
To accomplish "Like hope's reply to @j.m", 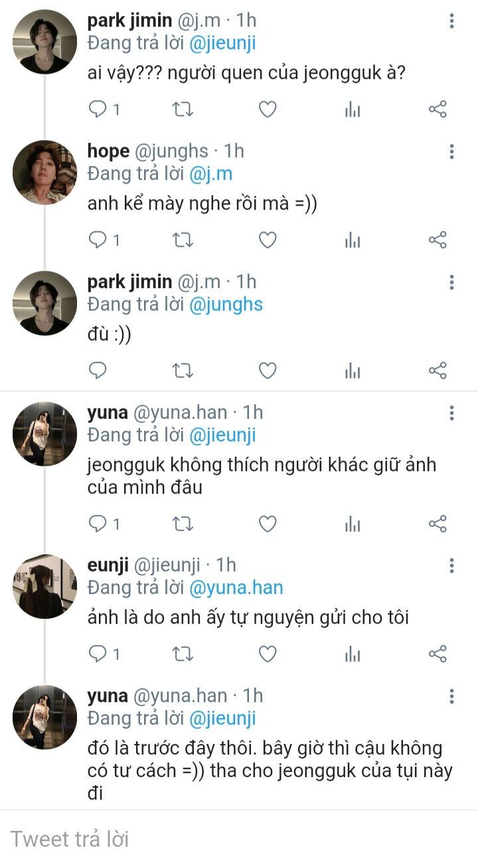I will pyautogui.click(x=267, y=240).
